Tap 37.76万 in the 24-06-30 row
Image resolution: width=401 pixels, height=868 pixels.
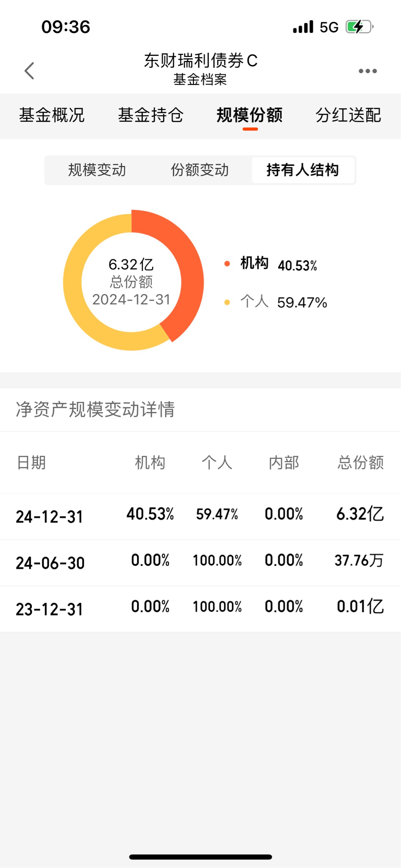point(359,560)
